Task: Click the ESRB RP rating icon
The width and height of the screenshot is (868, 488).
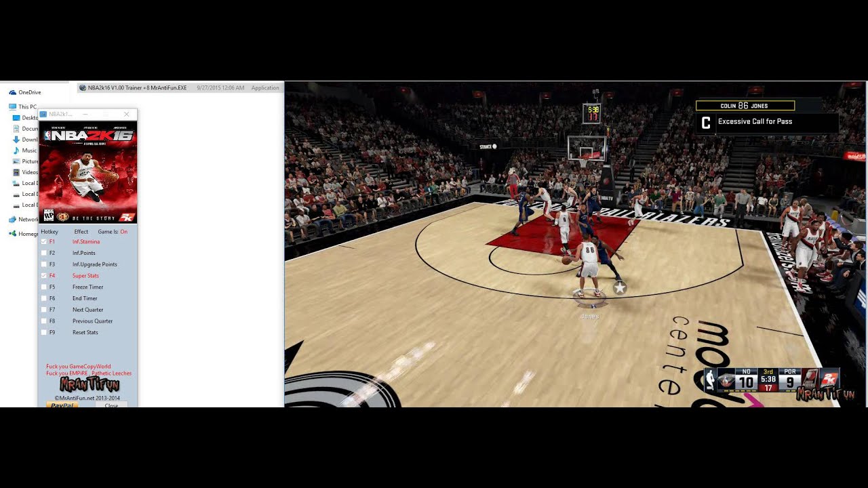Action: tap(48, 216)
